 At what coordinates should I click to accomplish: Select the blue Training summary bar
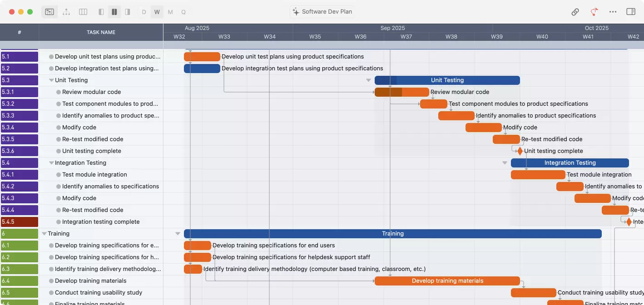[392, 234]
